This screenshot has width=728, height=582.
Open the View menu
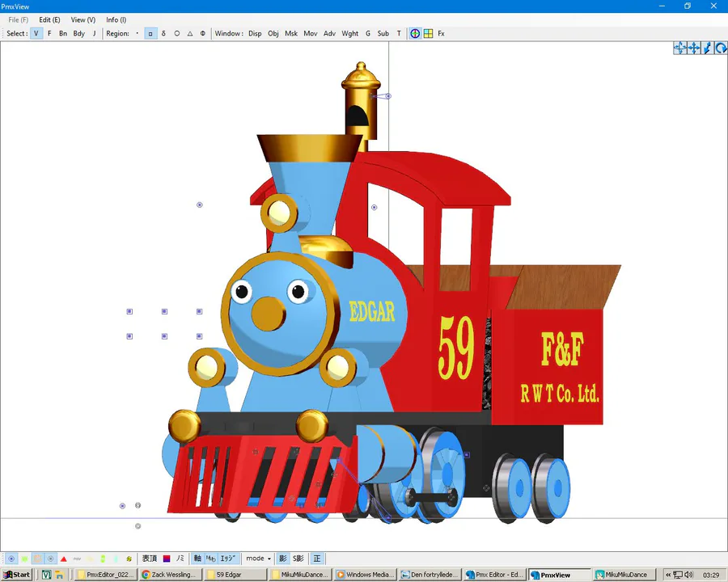point(83,20)
